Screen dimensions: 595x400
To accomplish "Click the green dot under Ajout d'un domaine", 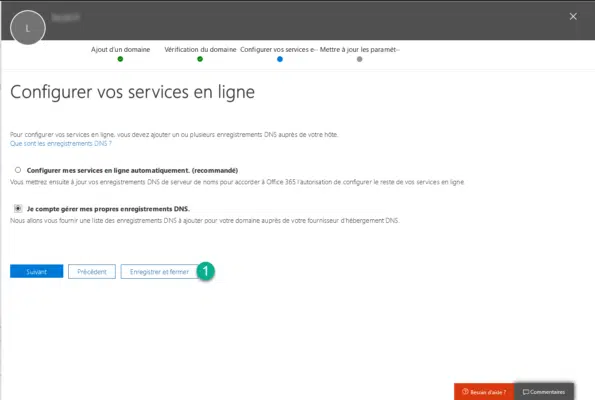I will (x=120, y=59).
